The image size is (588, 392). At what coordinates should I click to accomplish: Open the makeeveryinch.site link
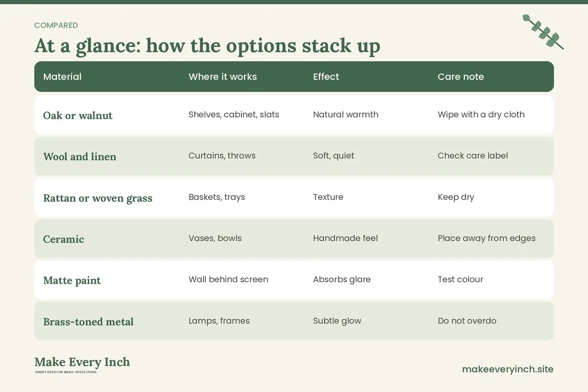(508, 369)
